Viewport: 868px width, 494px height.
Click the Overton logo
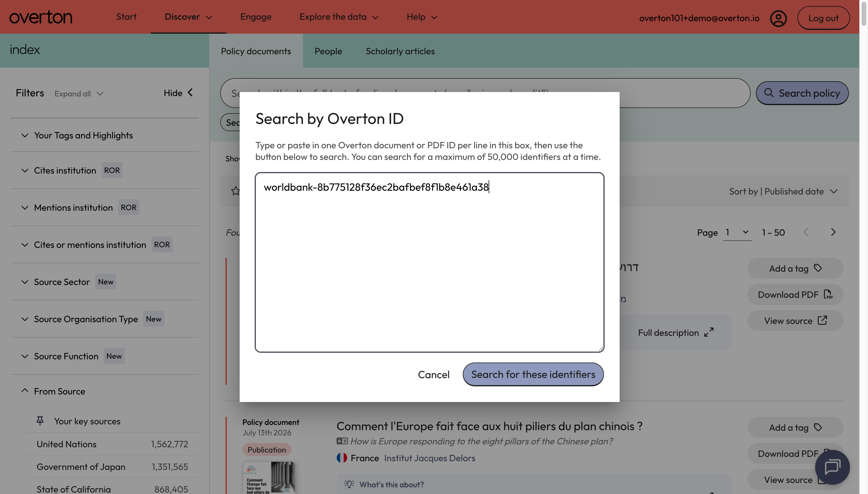point(41,17)
